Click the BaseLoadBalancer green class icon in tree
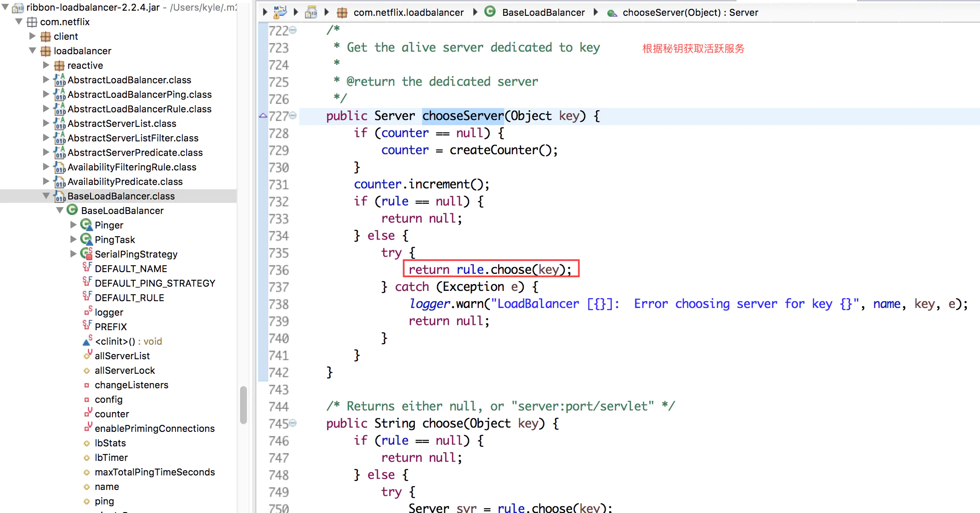The image size is (980, 513). pos(72,210)
